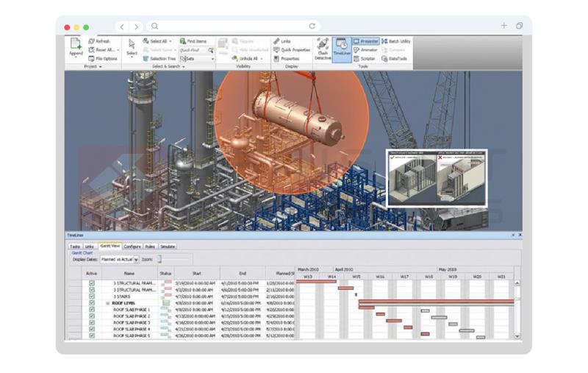The height and width of the screenshot is (373, 588).
Task: Open the Scripter tool
Action: [x=365, y=59]
